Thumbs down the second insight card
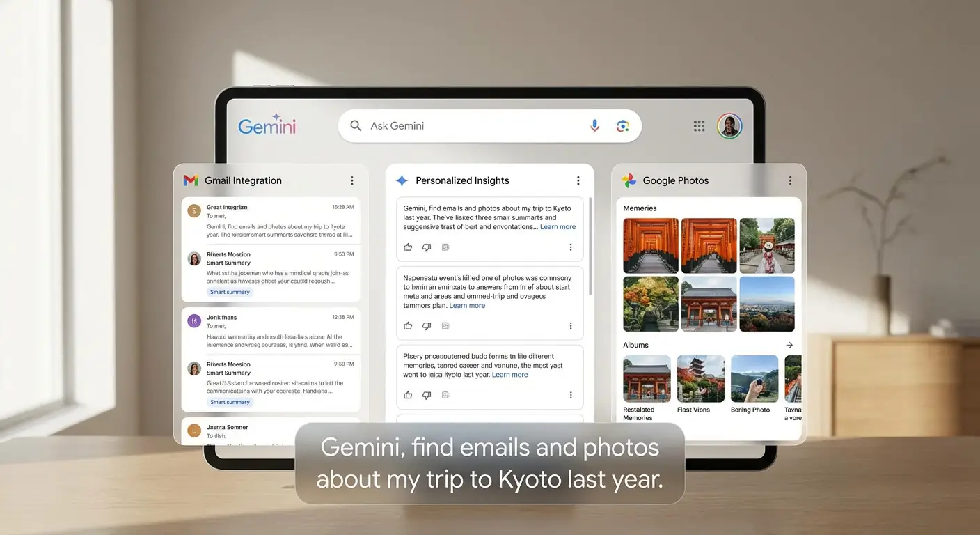Screen dimensions: 980x535 (426, 325)
